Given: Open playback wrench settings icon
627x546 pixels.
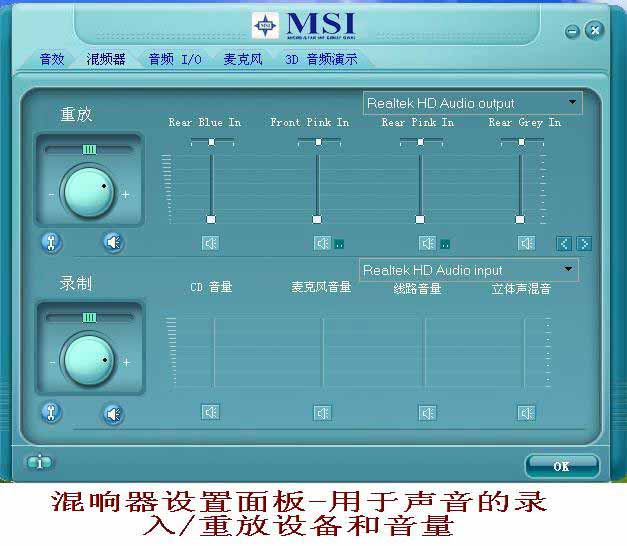Looking at the screenshot, I should point(52,242).
